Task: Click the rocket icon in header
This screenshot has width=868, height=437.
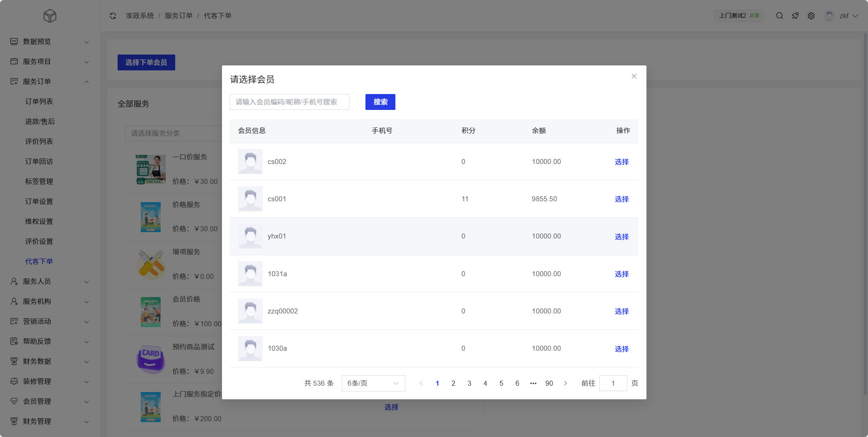Action: [795, 16]
